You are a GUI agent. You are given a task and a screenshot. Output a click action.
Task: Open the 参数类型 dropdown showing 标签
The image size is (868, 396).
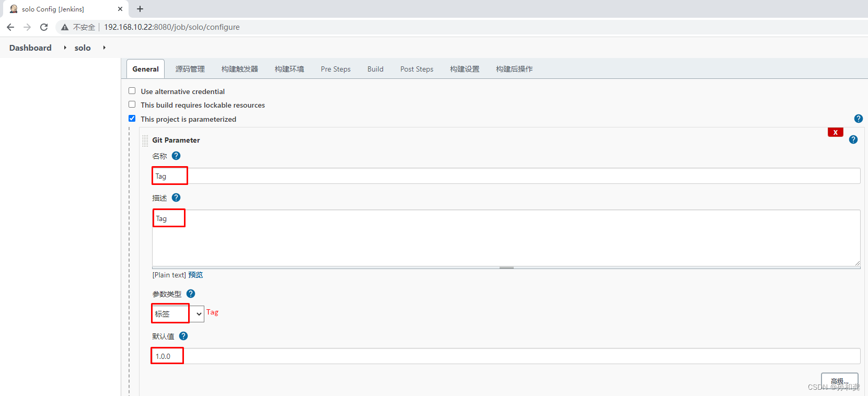pos(178,313)
